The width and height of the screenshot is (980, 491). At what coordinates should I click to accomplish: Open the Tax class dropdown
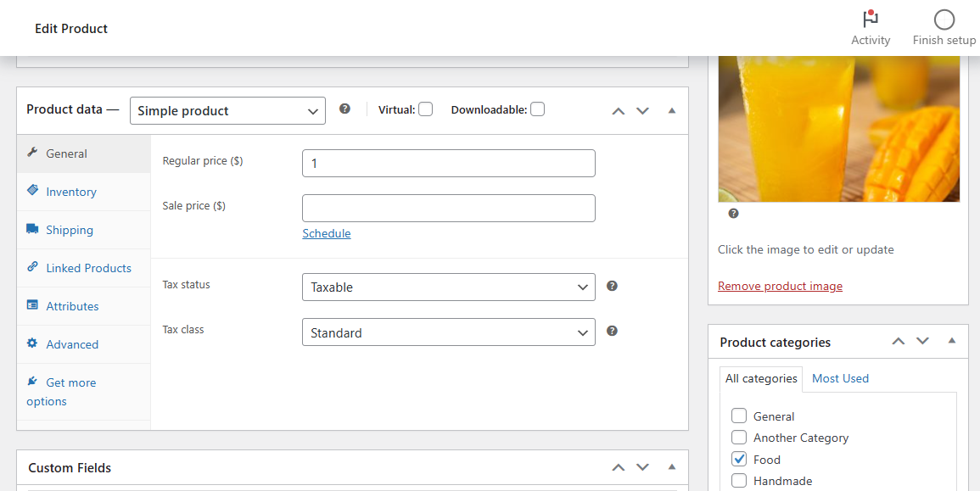[449, 332]
